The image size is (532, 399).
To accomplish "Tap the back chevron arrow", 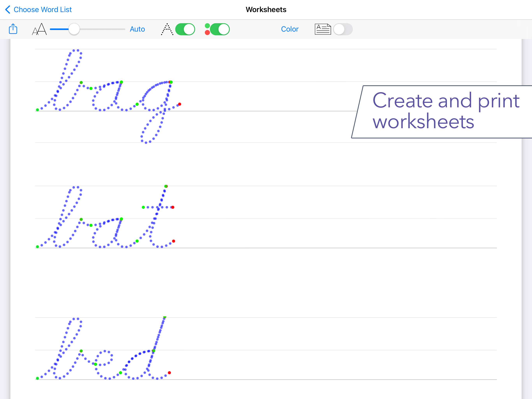I will click(7, 10).
